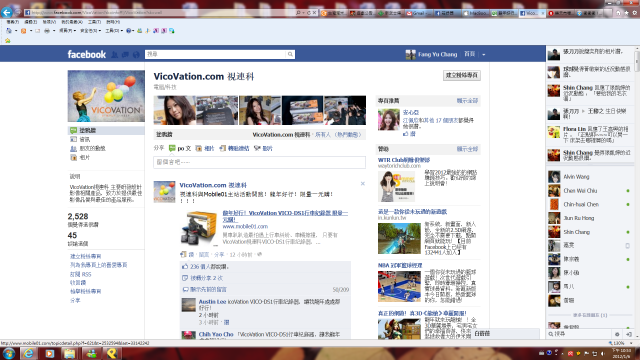Open Facebook account dropdown arrow
Screen dimensions: 640x360
(484, 54)
